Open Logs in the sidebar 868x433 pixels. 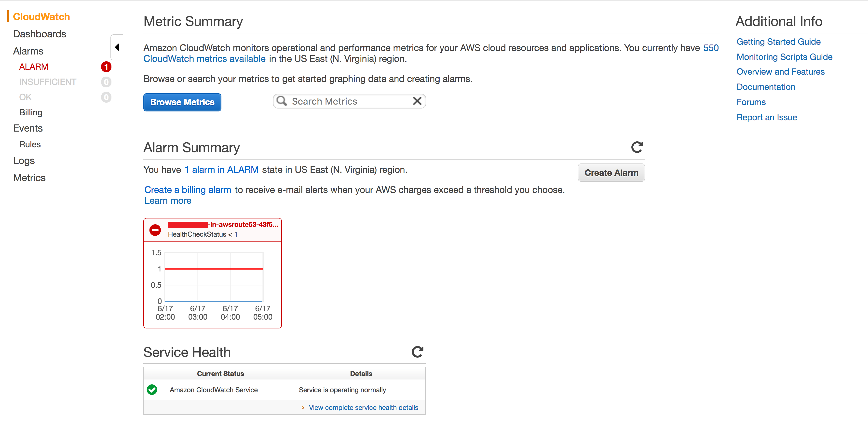point(24,161)
